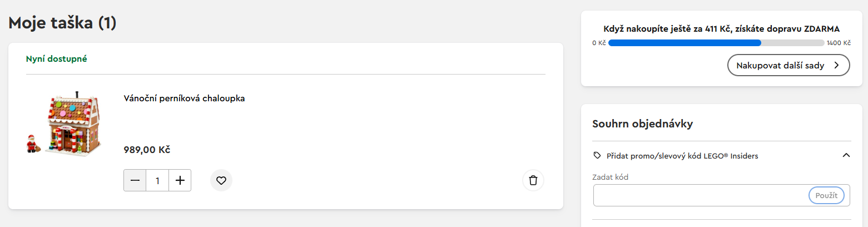The height and width of the screenshot is (227, 868).
Task: Collapse promo code section using chevron arrow
Action: coord(846,155)
